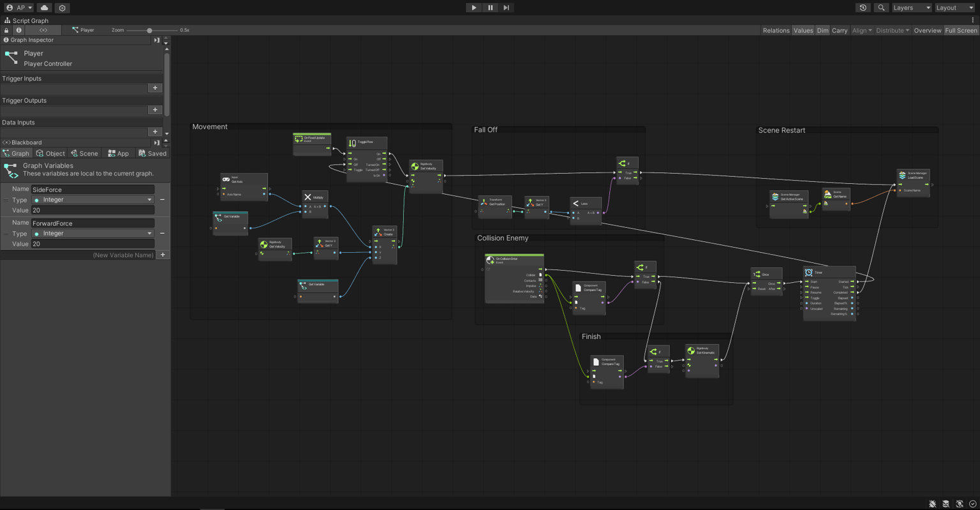Remove the SideForce variable with minus button
This screenshot has width=980, height=510.
click(x=162, y=200)
